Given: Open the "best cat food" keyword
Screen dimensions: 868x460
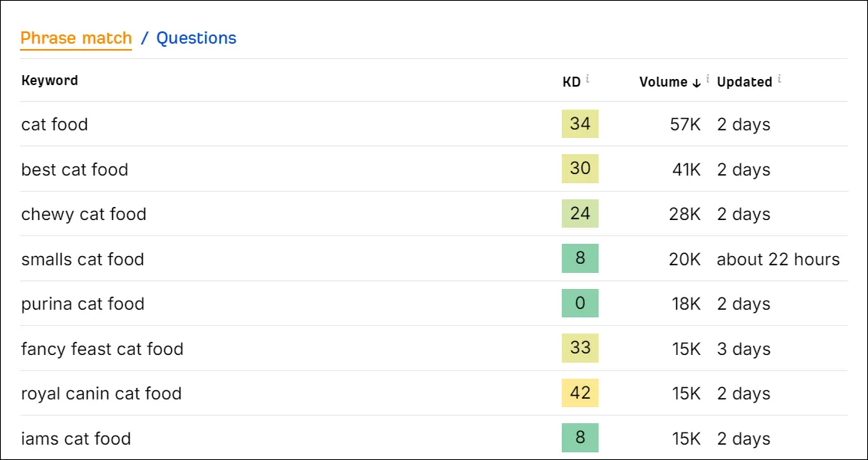Looking at the screenshot, I should click(x=74, y=169).
